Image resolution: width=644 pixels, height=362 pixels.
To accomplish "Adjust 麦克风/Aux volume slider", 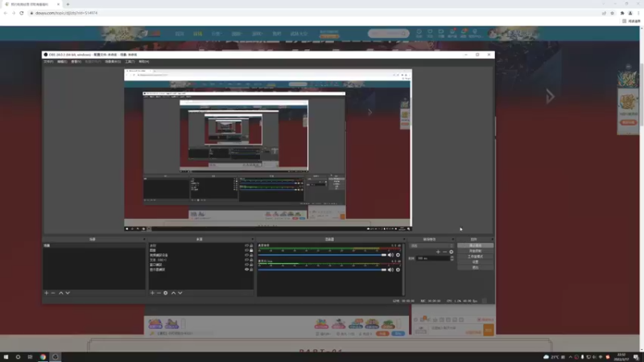I will (x=323, y=269).
